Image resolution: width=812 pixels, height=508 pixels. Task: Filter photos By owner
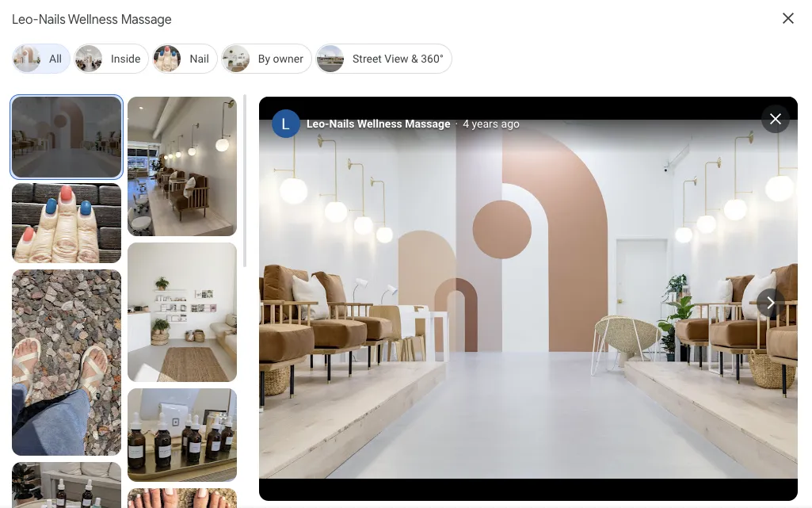[266, 59]
